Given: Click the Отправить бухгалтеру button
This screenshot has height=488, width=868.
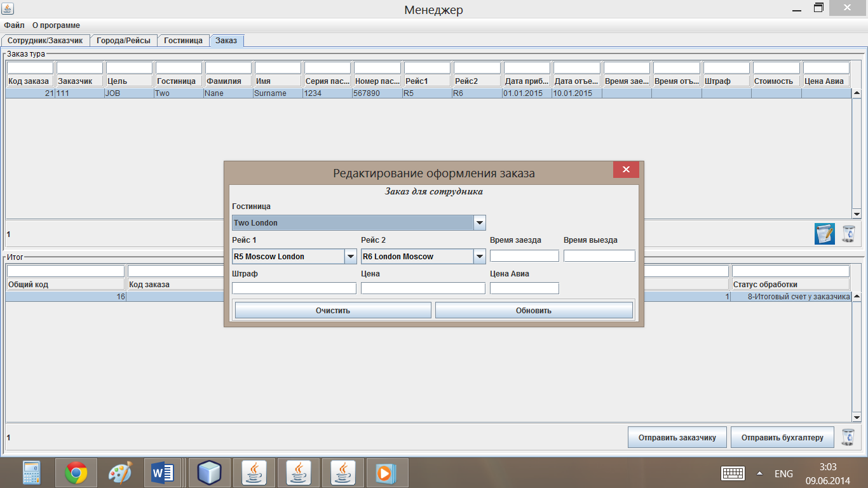Looking at the screenshot, I should coord(782,437).
